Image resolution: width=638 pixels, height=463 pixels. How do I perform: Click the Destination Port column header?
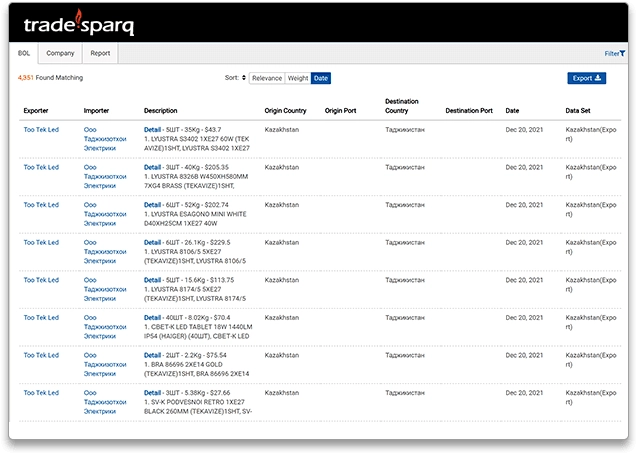(x=469, y=111)
